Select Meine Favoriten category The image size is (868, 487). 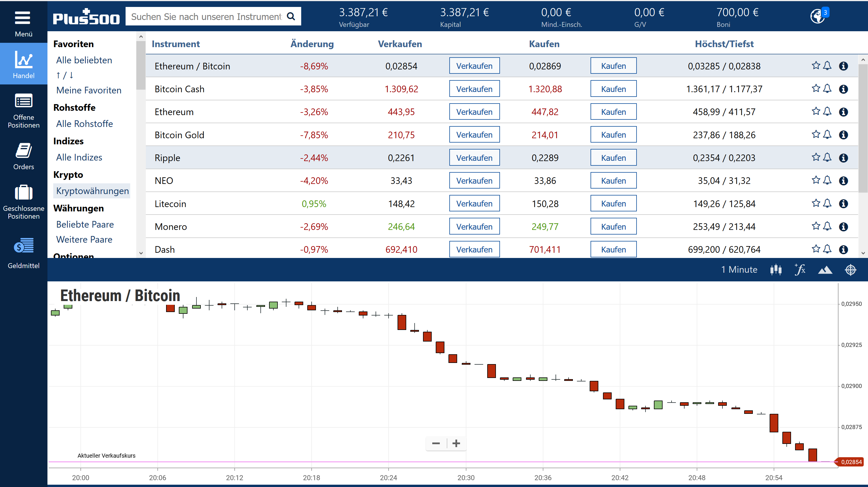(89, 90)
